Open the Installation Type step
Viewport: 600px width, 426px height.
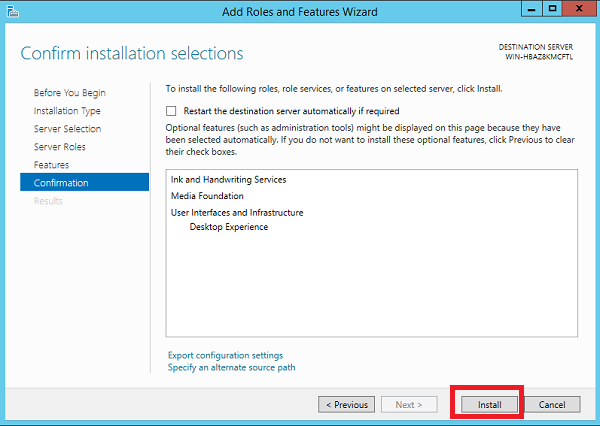click(x=67, y=111)
